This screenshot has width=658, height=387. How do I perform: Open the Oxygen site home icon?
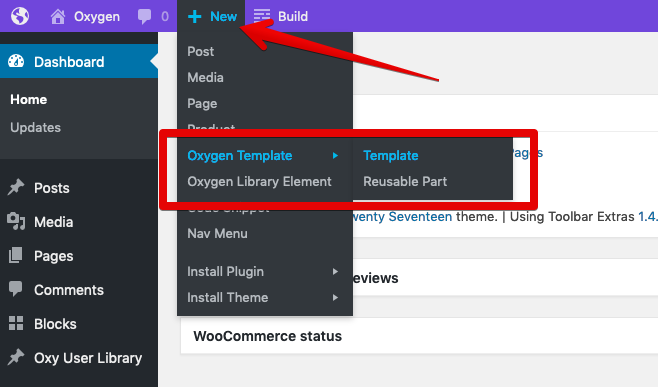[58, 17]
